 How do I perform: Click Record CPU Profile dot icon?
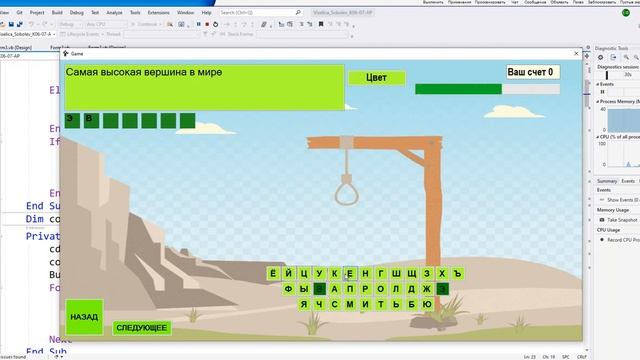tap(602, 240)
